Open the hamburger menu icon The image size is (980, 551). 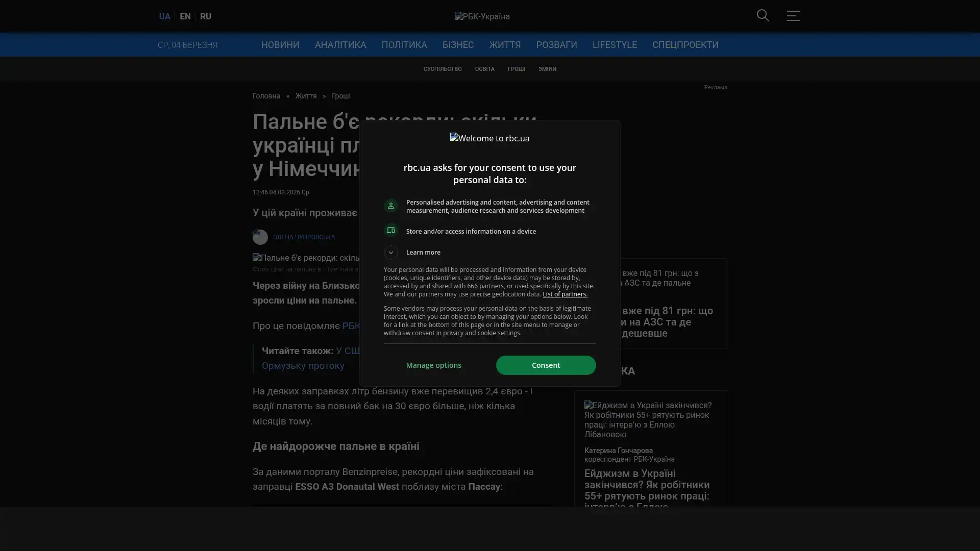coord(793,16)
